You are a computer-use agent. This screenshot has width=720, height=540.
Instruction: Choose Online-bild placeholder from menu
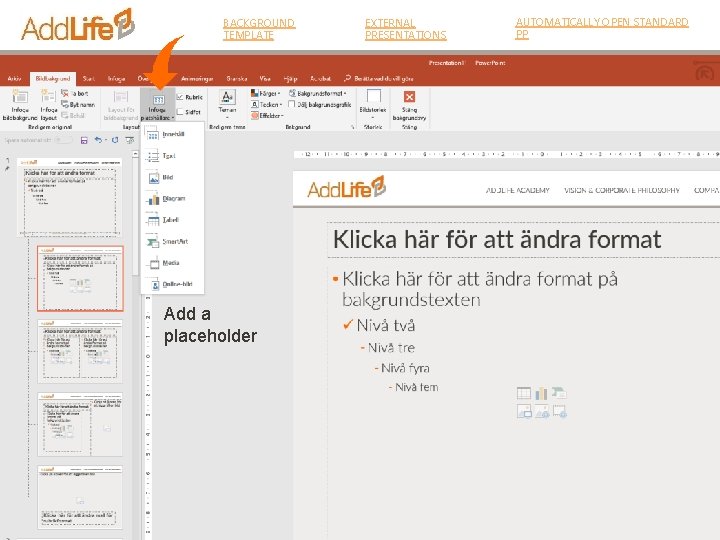point(172,284)
